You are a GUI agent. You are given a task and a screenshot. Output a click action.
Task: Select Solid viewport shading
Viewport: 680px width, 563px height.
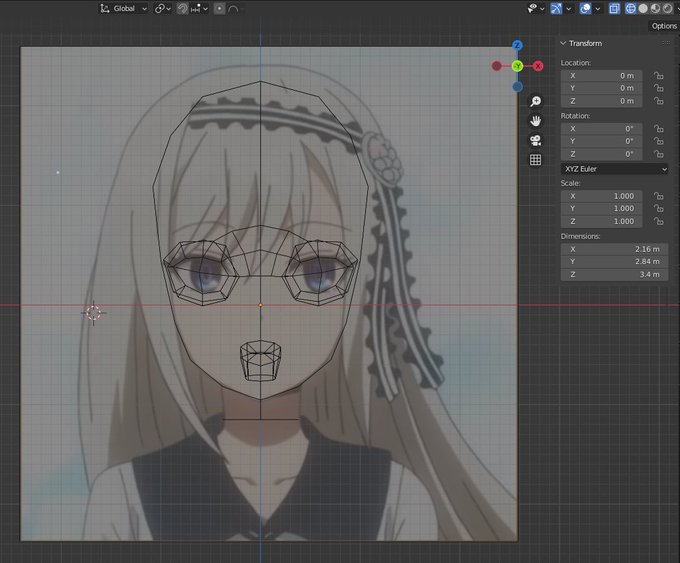[x=643, y=8]
